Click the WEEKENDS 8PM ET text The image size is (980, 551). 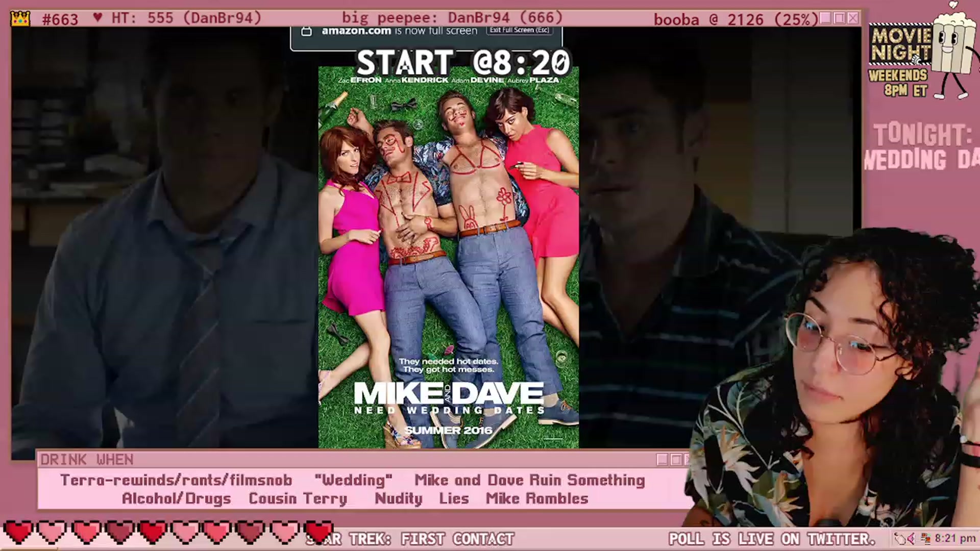tap(898, 83)
